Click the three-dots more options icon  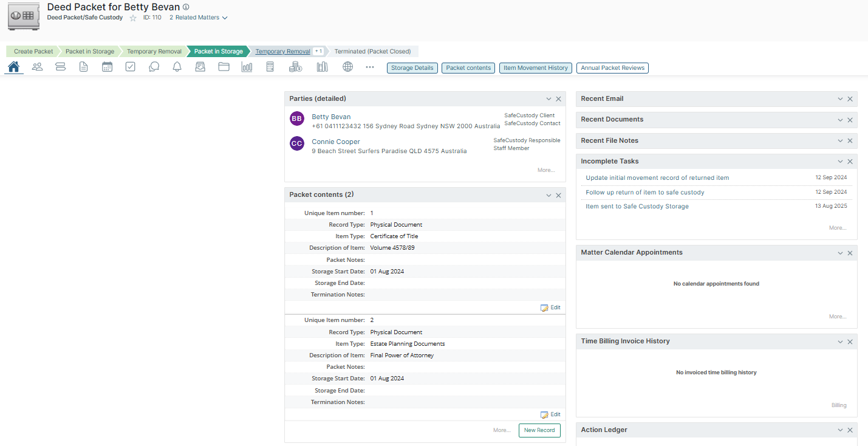click(x=370, y=67)
